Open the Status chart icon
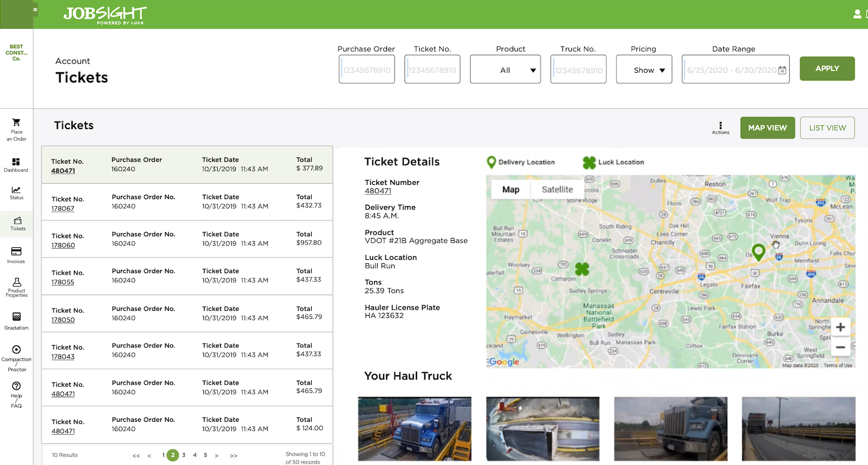 pos(16,190)
